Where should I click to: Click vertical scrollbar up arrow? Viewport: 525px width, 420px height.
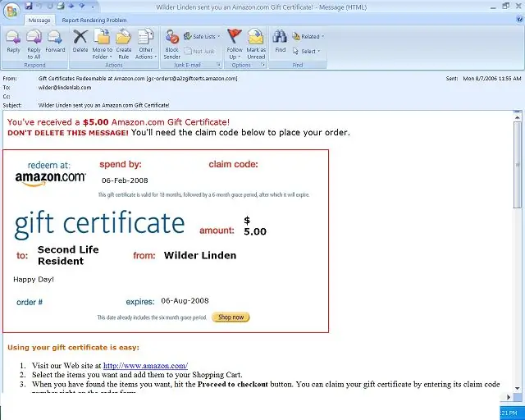518,116
